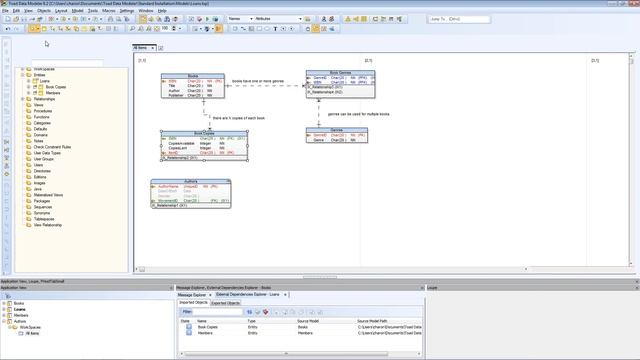The height and width of the screenshot is (360, 640).
Task: Switch to the Message Explorer tab
Action: [192, 295]
